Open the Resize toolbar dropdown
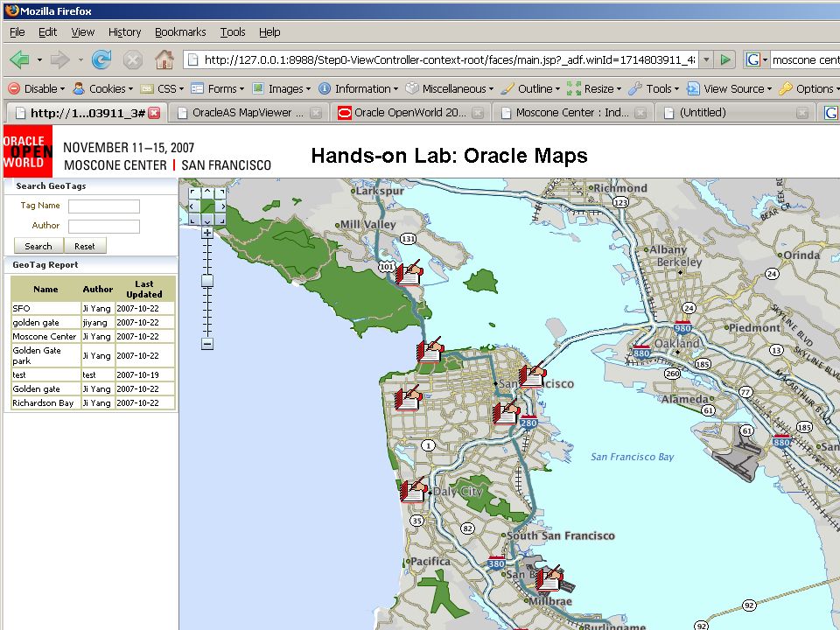Screen dimensions: 840x630 pos(594,89)
